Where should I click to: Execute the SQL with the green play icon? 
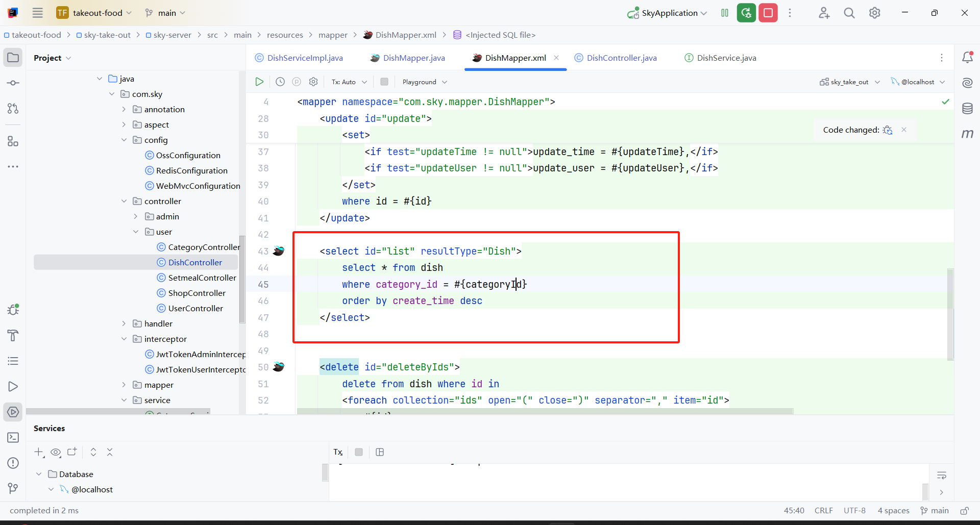pyautogui.click(x=259, y=82)
